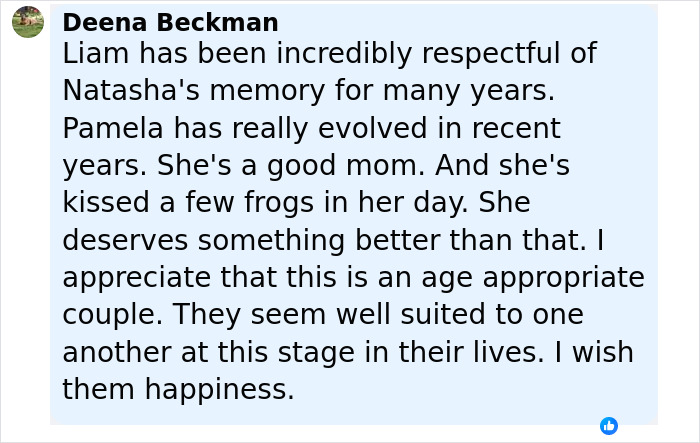The width and height of the screenshot is (700, 443).
Task: Click the word "deserves" in comment
Action: point(125,240)
